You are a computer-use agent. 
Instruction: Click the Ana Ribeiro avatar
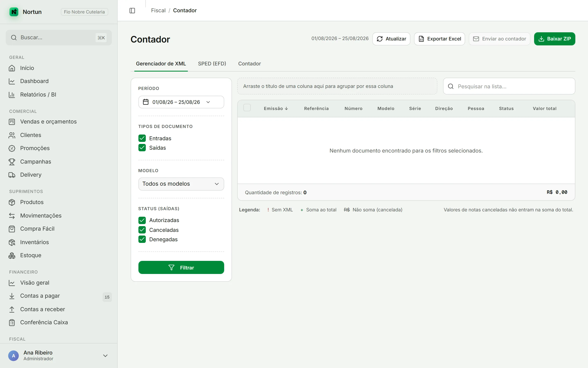14,356
